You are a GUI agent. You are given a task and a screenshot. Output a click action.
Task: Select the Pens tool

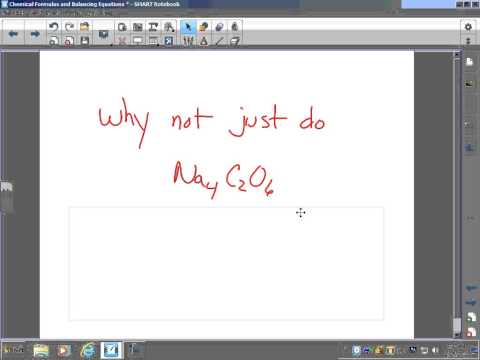coord(188,41)
